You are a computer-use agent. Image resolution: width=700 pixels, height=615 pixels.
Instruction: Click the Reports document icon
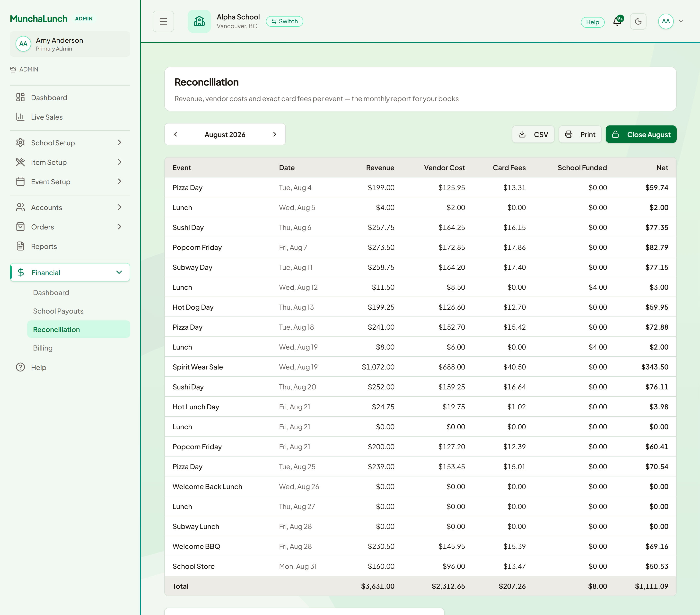point(20,246)
